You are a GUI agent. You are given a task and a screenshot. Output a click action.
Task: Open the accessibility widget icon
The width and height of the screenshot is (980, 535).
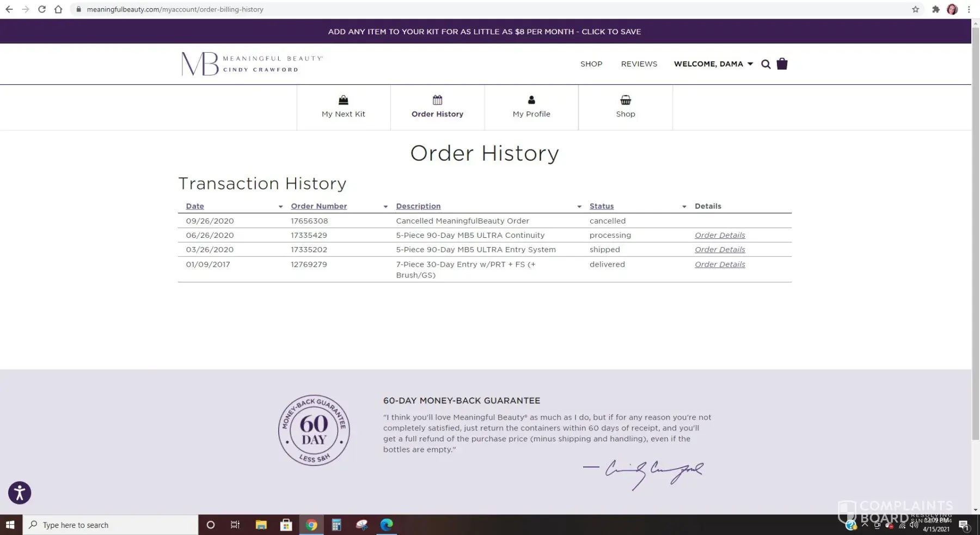point(20,493)
